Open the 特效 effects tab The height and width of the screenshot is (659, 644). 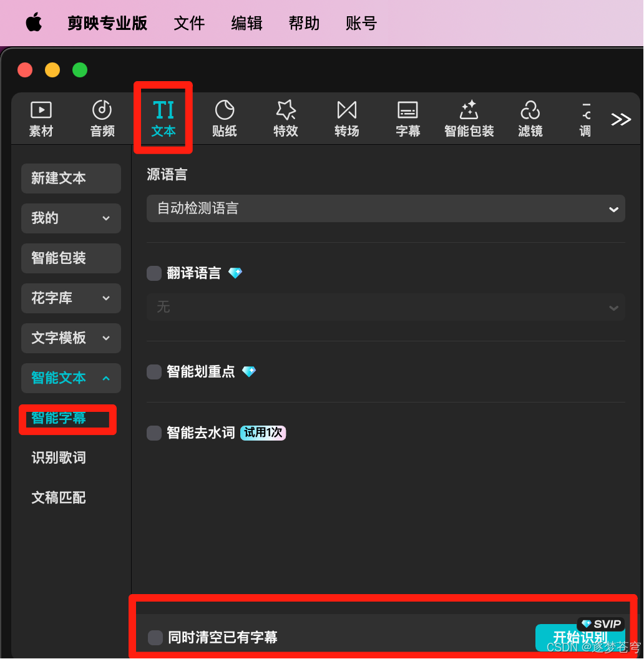[286, 119]
